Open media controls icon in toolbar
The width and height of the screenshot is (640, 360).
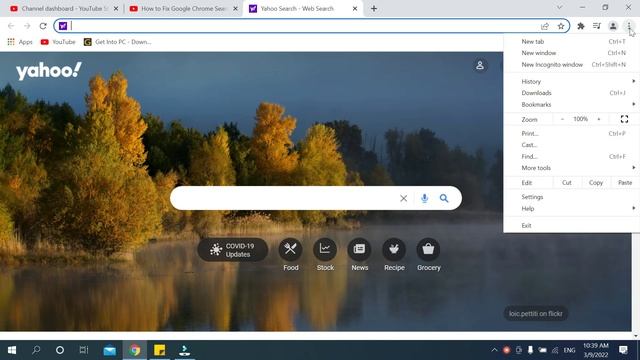point(597,26)
